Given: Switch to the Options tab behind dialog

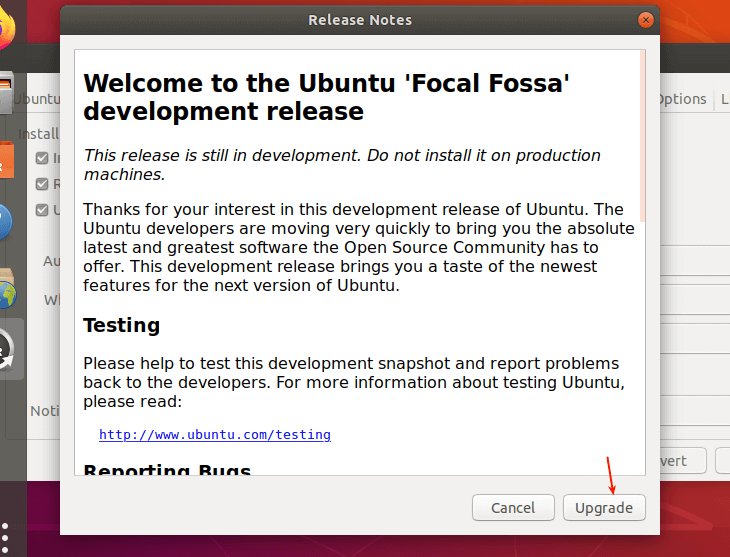Looking at the screenshot, I should 683,99.
